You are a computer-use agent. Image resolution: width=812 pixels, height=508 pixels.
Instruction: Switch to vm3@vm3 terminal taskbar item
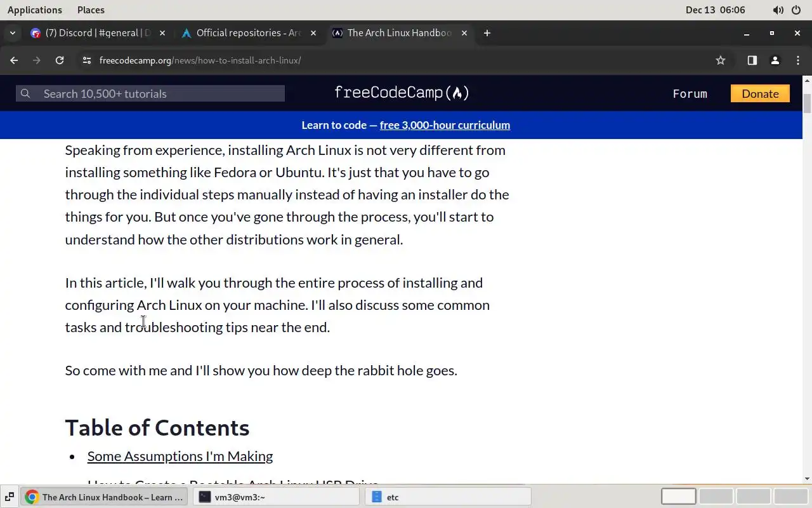(x=277, y=497)
